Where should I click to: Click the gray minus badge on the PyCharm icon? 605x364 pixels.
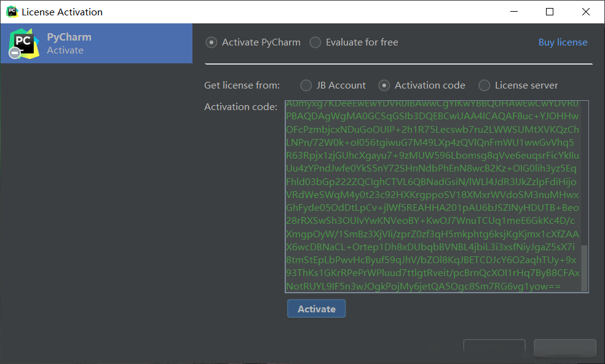(x=15, y=53)
